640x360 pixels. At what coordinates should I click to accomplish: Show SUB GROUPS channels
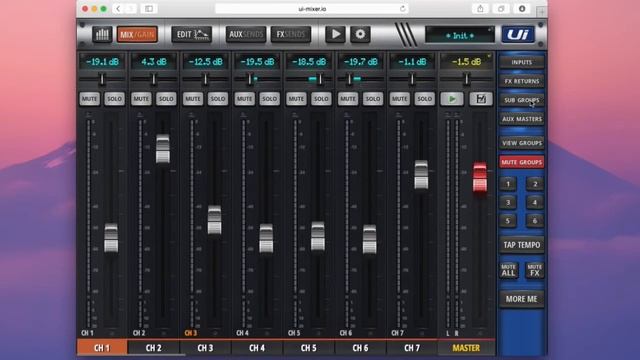[x=522, y=100]
